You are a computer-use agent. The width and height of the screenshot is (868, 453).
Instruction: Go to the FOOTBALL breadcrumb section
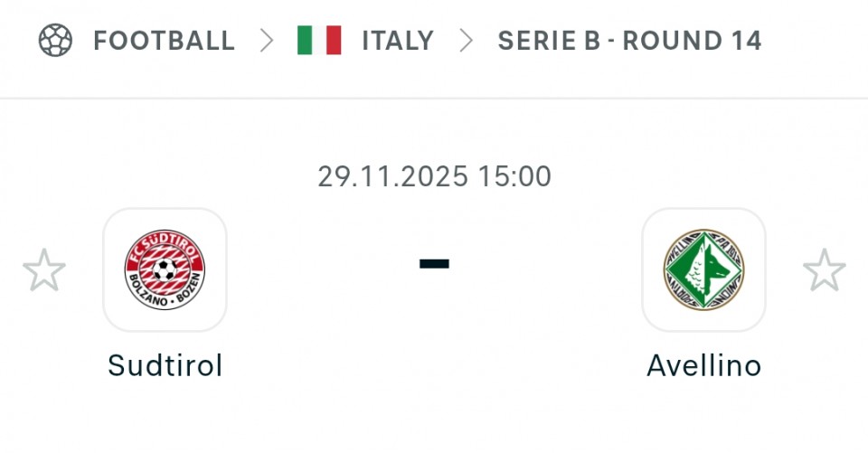click(164, 41)
